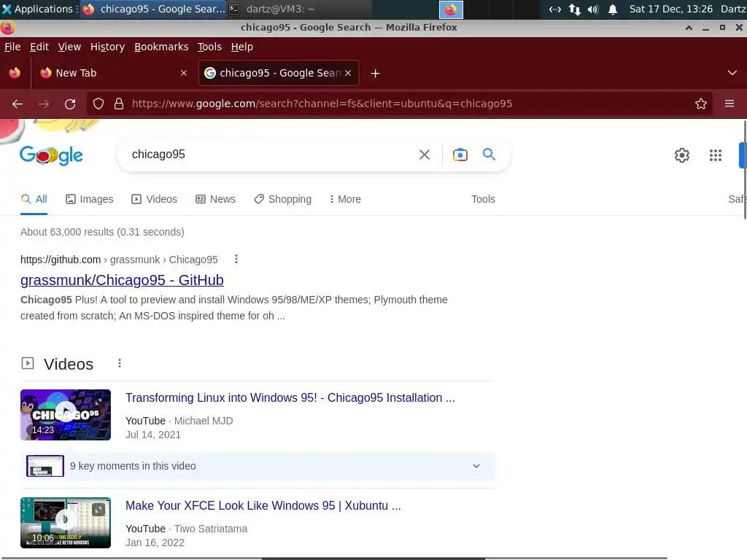The height and width of the screenshot is (560, 747).
Task: Show site security info via padlock icon
Action: (119, 104)
